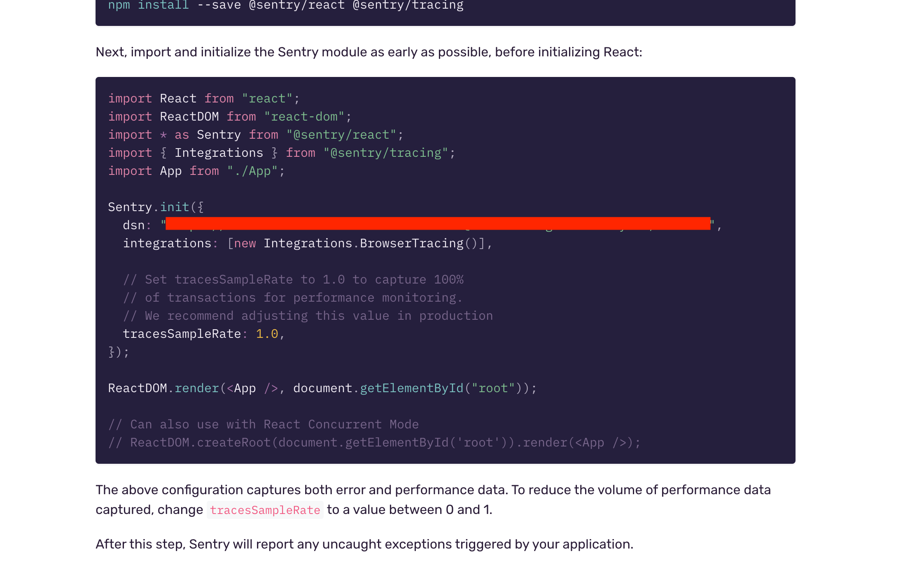The width and height of the screenshot is (924, 572).
Task: Click the "After this step" sentence
Action: (364, 544)
